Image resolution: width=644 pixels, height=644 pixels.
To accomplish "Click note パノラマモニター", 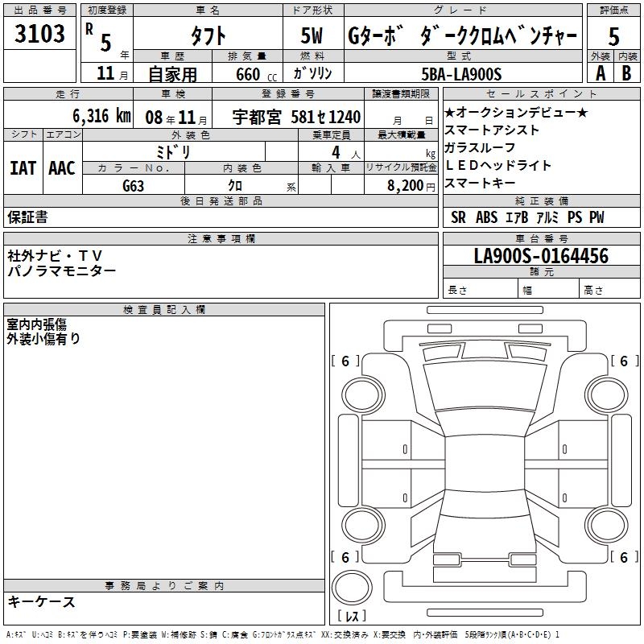I will (62, 270).
